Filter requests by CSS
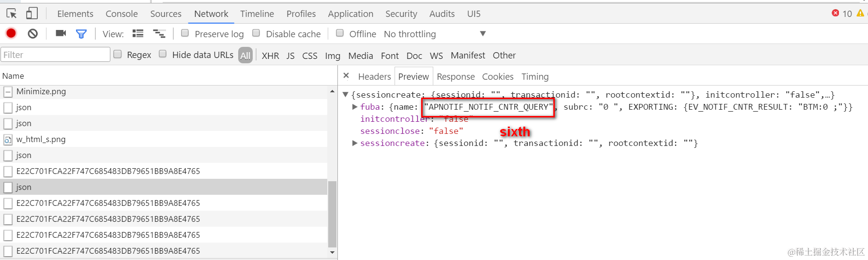The height and width of the screenshot is (260, 868). tap(310, 56)
